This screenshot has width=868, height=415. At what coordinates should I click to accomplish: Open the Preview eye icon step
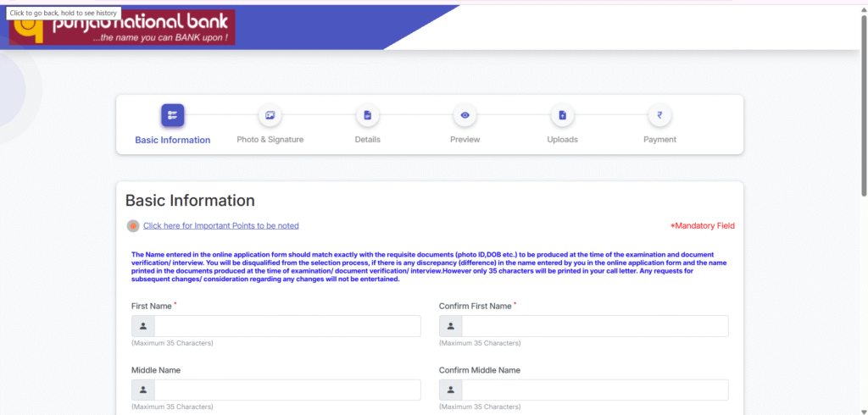[x=465, y=115]
